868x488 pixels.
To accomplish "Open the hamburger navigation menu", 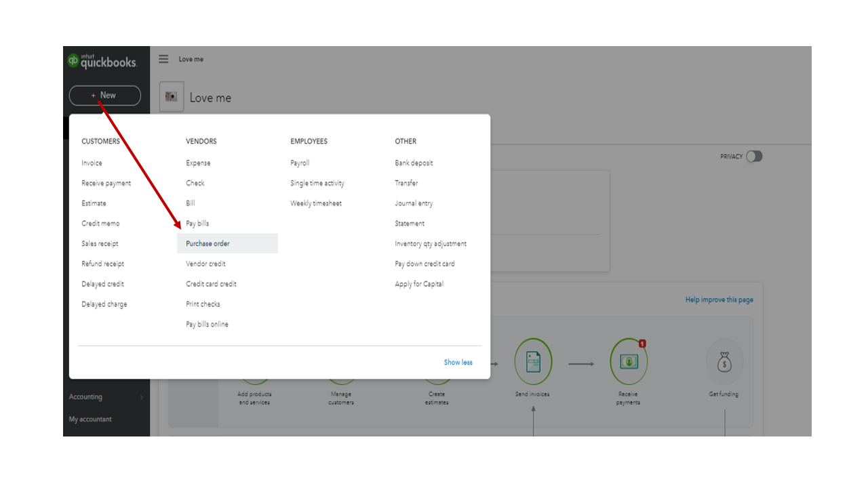I will point(163,59).
